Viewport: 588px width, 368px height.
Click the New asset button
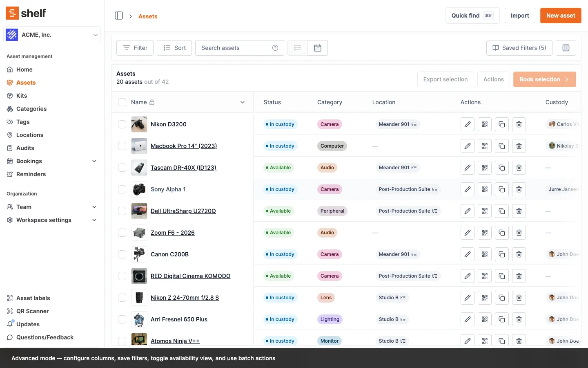point(561,16)
